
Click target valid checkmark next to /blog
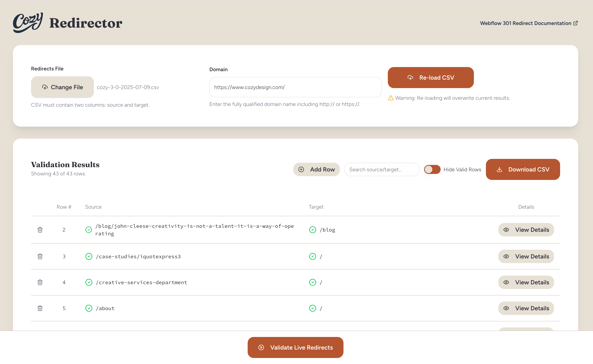click(312, 230)
